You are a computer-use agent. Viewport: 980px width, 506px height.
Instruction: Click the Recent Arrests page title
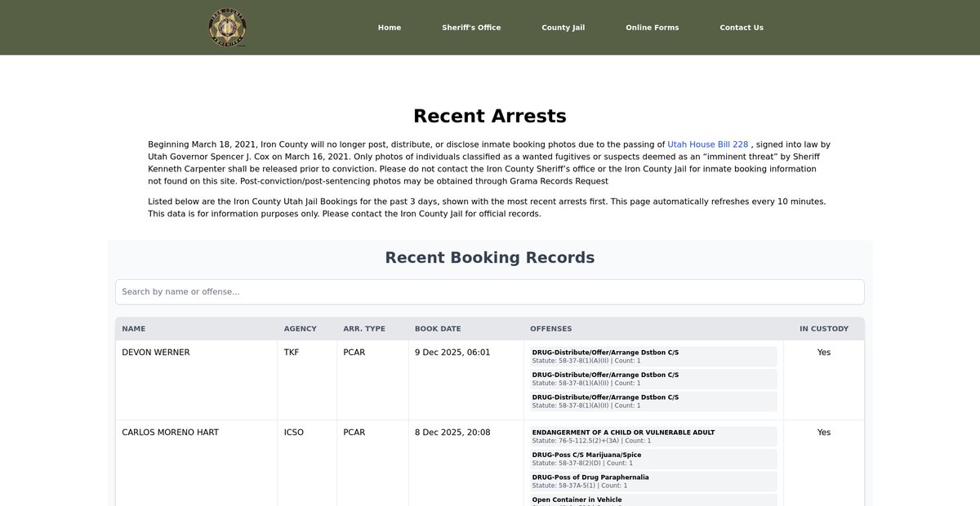[x=490, y=116]
